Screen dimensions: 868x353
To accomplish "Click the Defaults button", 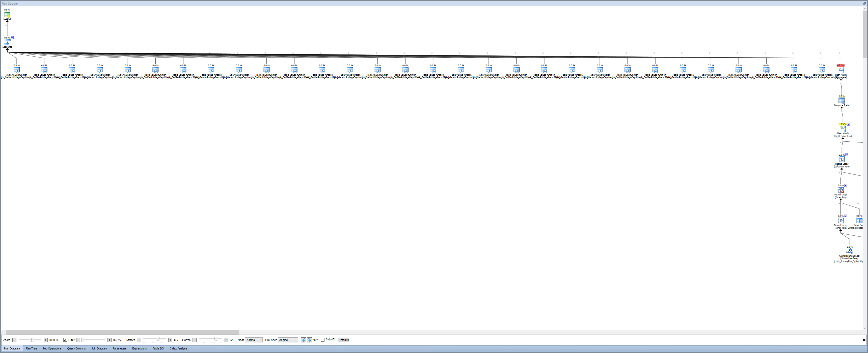I will coord(343,340).
